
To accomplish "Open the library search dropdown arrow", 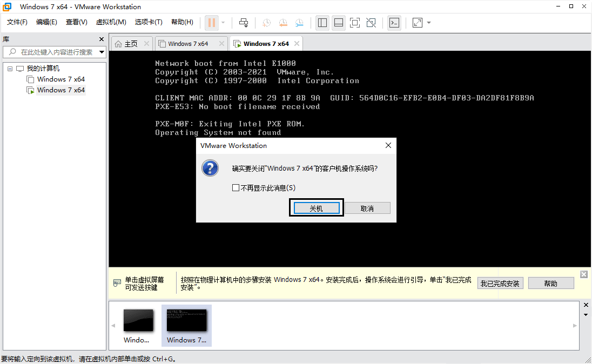I will click(102, 52).
